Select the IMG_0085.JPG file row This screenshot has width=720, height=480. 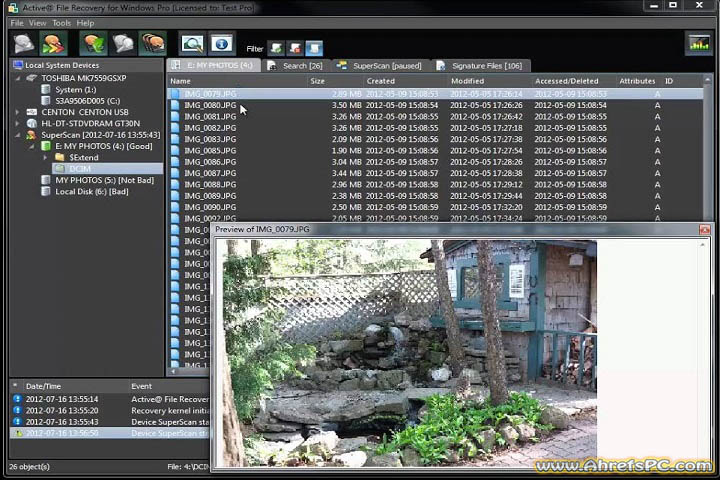pos(210,151)
